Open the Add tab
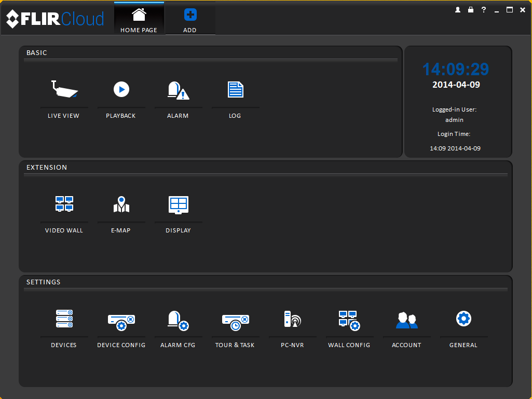532x399 pixels. click(190, 18)
